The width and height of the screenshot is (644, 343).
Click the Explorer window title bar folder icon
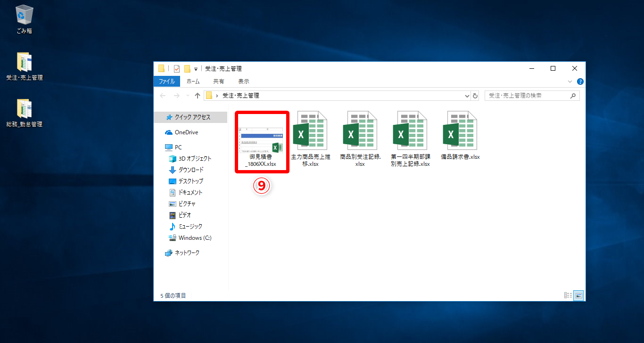[161, 69]
